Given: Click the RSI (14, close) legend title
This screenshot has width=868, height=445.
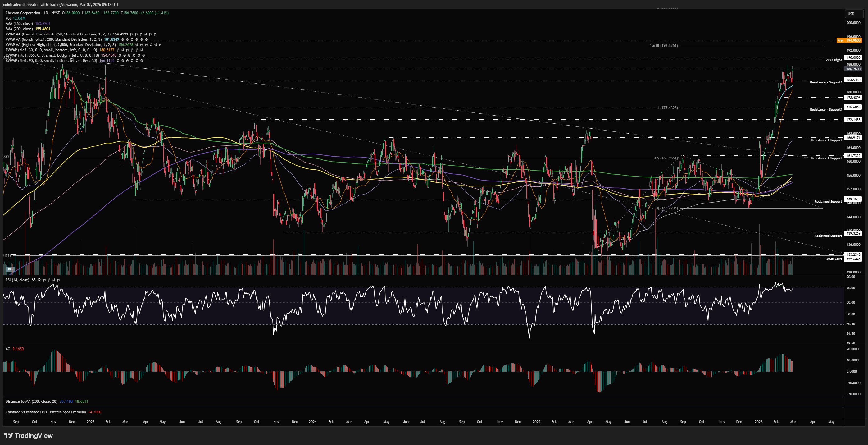Looking at the screenshot, I should click(17, 280).
